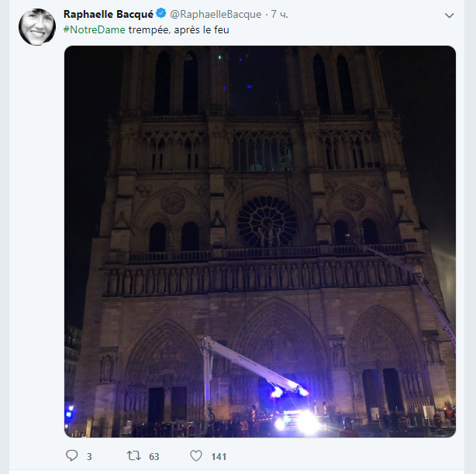Expand the tweet options chevron

point(450,15)
